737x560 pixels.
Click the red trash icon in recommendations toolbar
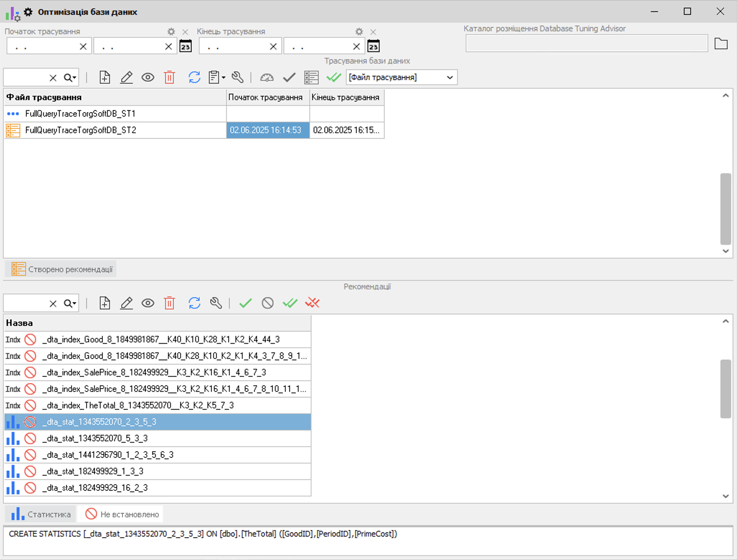pyautogui.click(x=169, y=303)
